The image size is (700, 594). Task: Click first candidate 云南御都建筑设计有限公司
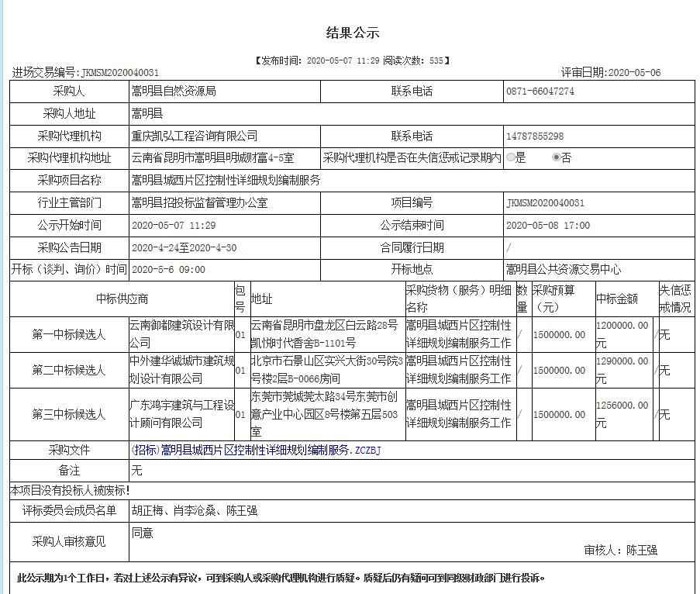coord(181,334)
